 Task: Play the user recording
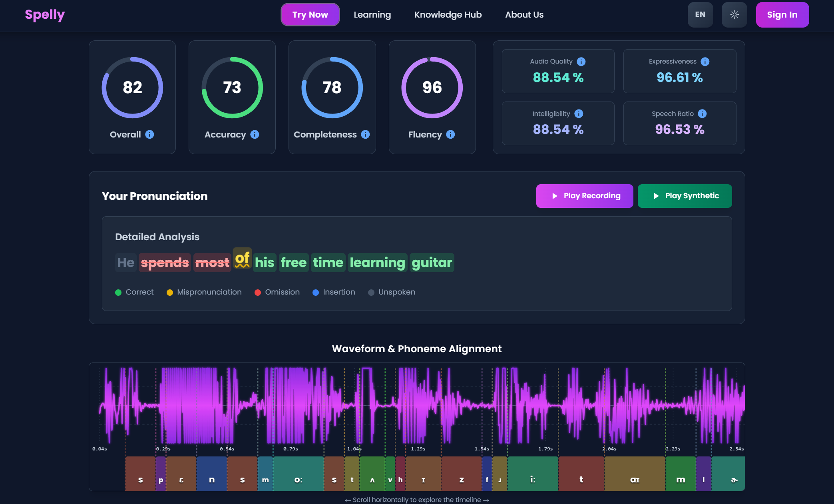(x=584, y=196)
